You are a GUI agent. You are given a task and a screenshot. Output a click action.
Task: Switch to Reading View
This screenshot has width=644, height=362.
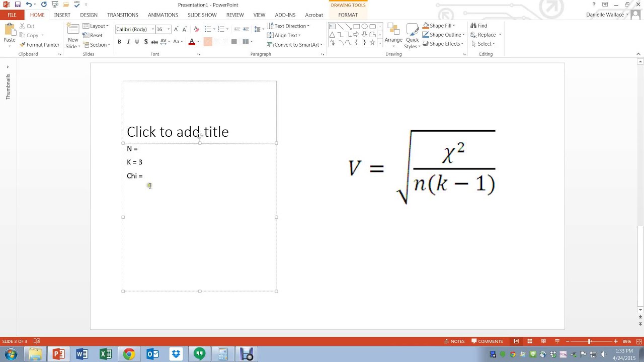543,341
